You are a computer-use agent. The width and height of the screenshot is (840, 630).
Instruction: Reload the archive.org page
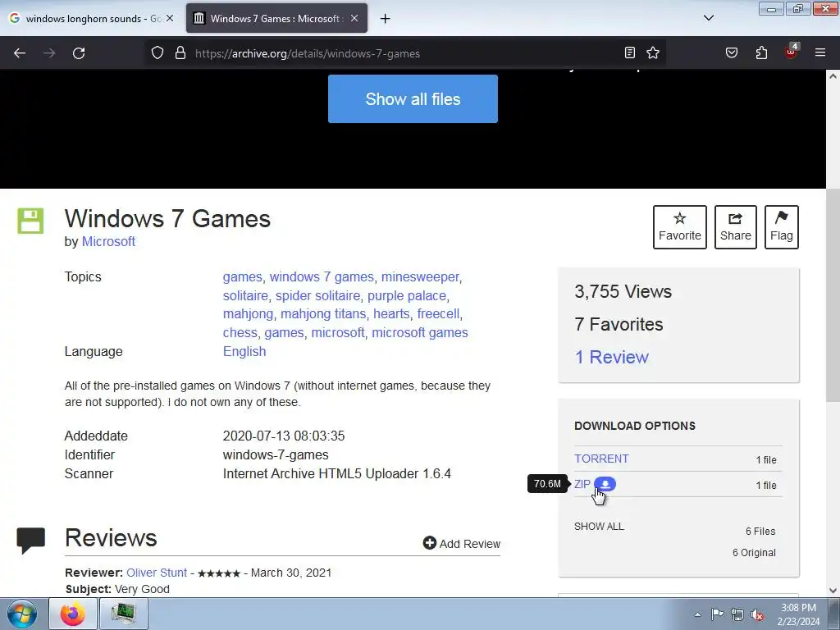pos(79,53)
